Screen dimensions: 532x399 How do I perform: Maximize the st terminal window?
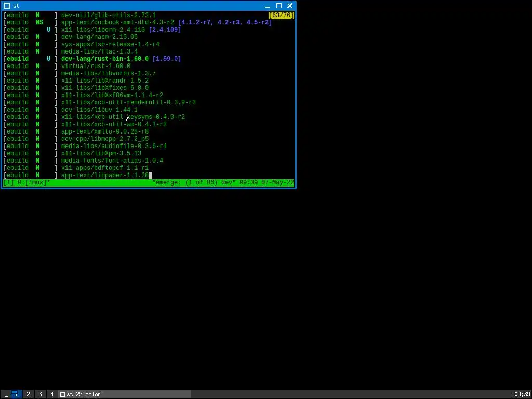279,6
